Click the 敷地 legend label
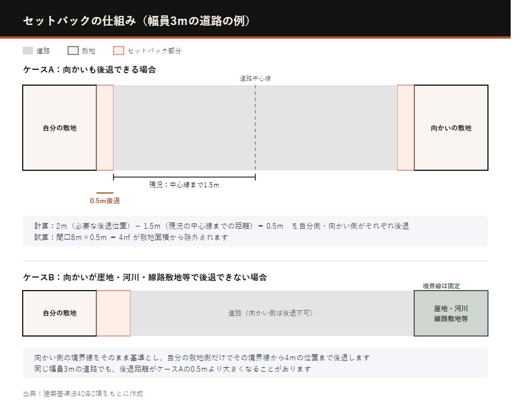The image size is (522, 420). 89,51
